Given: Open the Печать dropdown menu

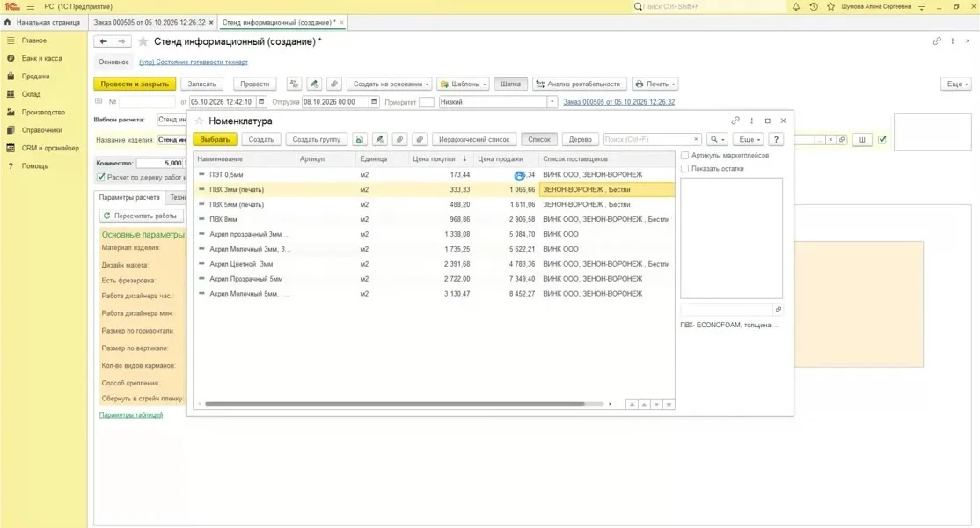Looking at the screenshot, I should (x=655, y=84).
